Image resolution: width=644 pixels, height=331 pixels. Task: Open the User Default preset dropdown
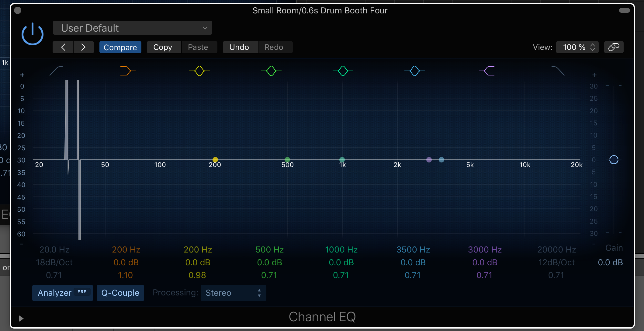click(x=132, y=28)
